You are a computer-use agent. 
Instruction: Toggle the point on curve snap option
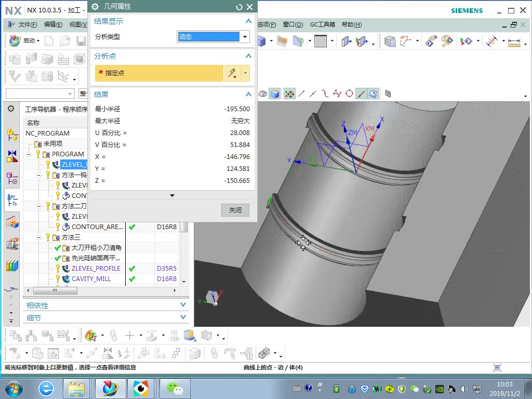coord(361,94)
